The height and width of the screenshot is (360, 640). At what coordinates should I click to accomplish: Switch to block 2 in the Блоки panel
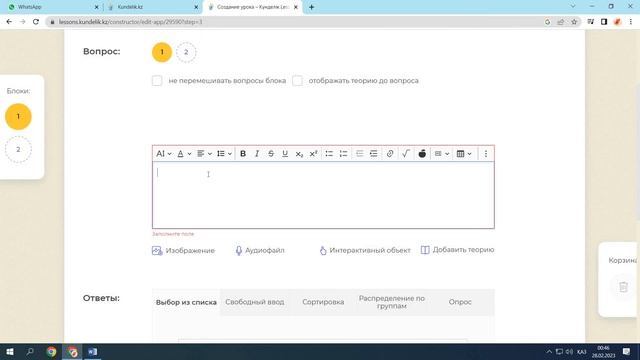(x=18, y=149)
